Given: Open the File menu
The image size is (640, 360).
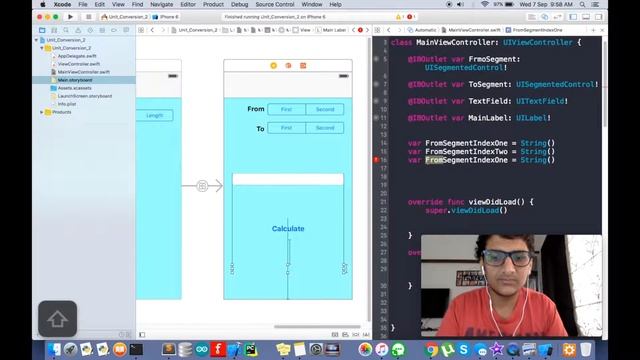Looking at the screenshot, I should point(83,4).
